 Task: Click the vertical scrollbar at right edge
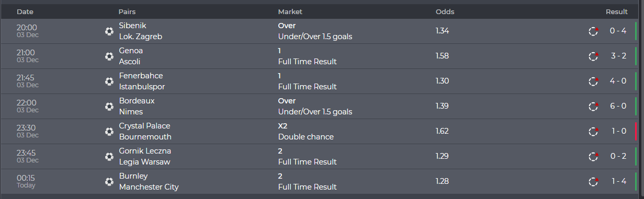(641, 99)
